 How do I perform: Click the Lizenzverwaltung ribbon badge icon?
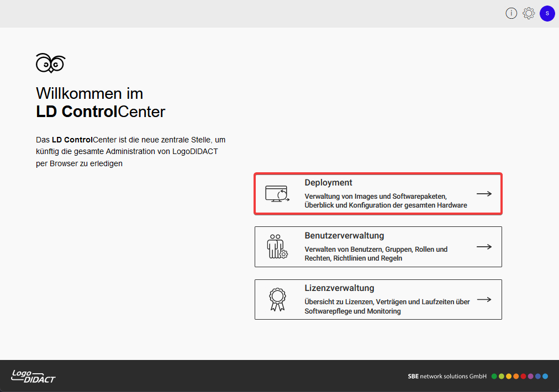[277, 299]
